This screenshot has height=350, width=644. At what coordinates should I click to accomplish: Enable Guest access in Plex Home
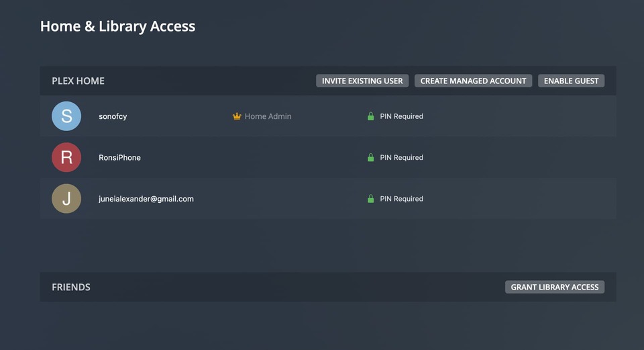click(x=571, y=81)
